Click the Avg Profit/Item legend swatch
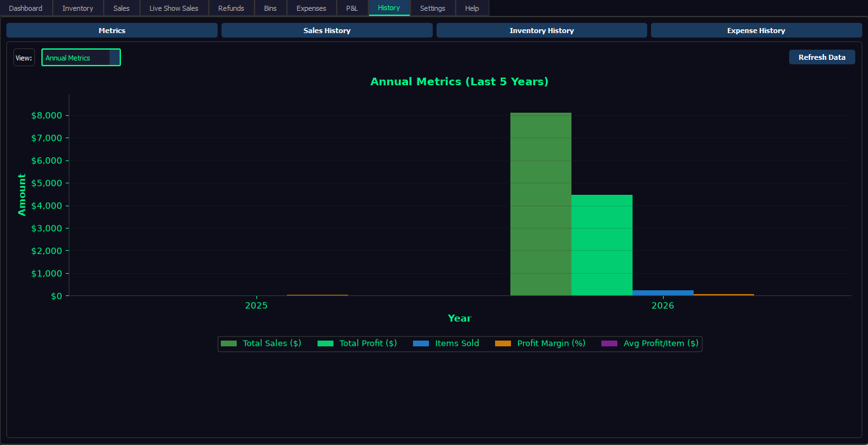868x445 pixels. pyautogui.click(x=609, y=344)
